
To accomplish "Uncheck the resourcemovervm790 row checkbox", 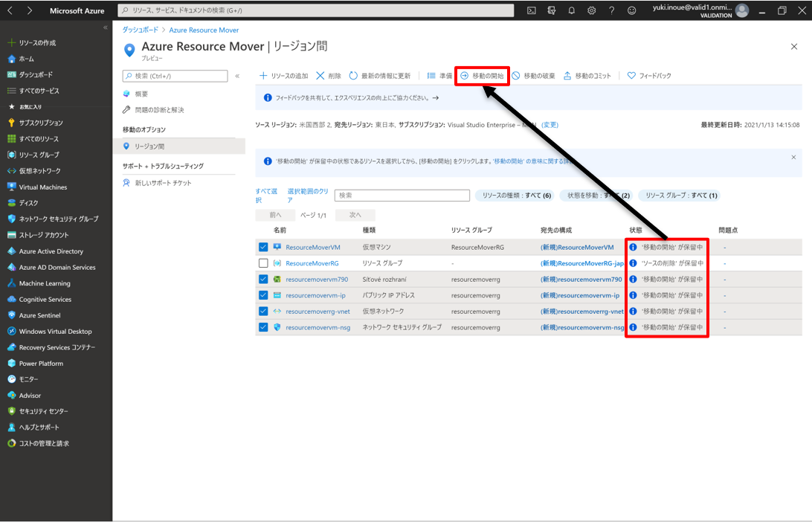I will click(263, 280).
